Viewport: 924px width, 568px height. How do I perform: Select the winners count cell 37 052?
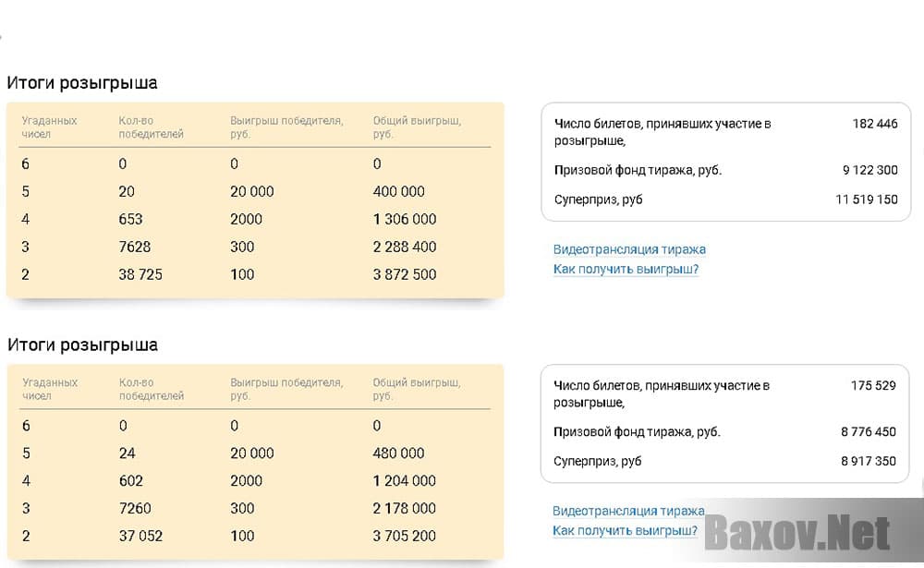140,536
